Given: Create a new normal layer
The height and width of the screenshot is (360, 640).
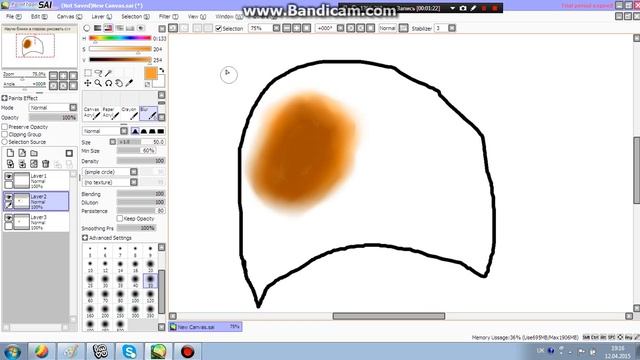Looking at the screenshot, I should tap(10, 153).
